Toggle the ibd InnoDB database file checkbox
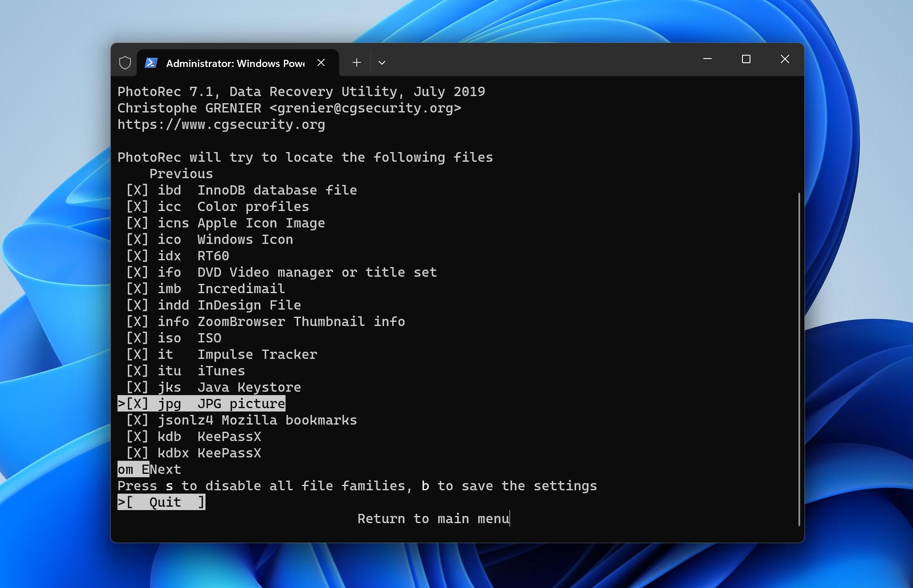 [137, 190]
